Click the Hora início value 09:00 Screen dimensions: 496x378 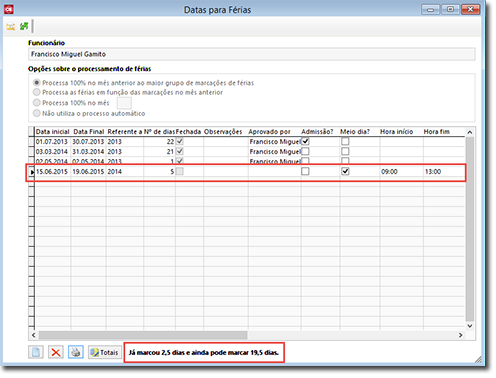click(401, 172)
